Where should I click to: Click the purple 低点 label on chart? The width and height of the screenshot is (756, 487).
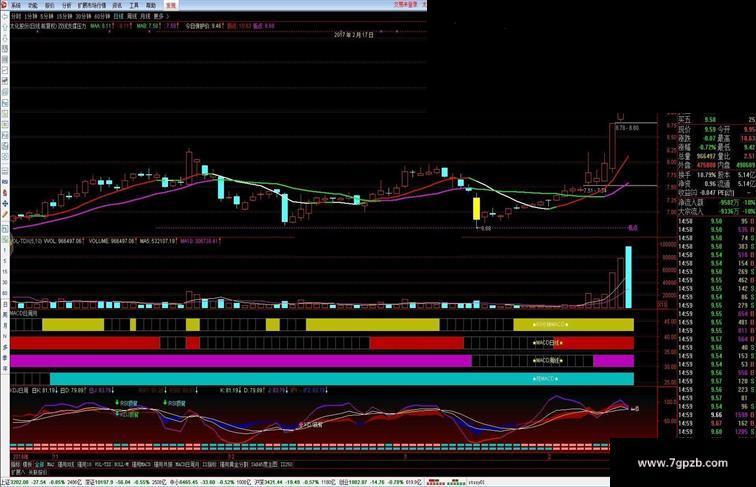[632, 228]
